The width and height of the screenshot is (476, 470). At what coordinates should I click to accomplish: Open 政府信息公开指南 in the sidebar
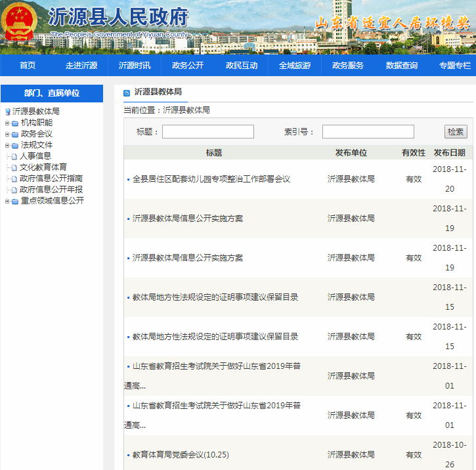51,179
